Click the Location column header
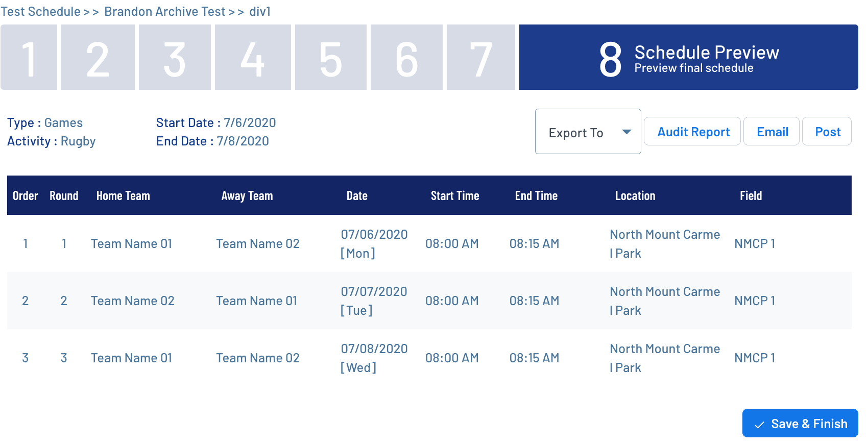868x446 pixels. (x=635, y=196)
